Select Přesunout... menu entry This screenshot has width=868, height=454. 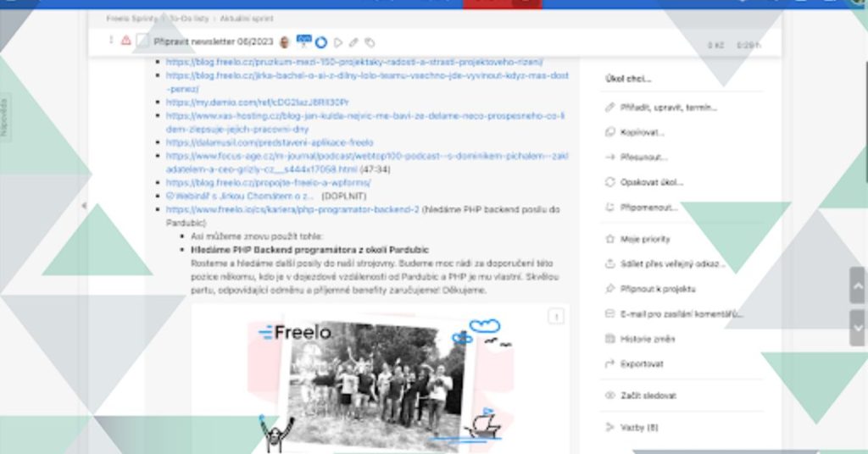643,157
